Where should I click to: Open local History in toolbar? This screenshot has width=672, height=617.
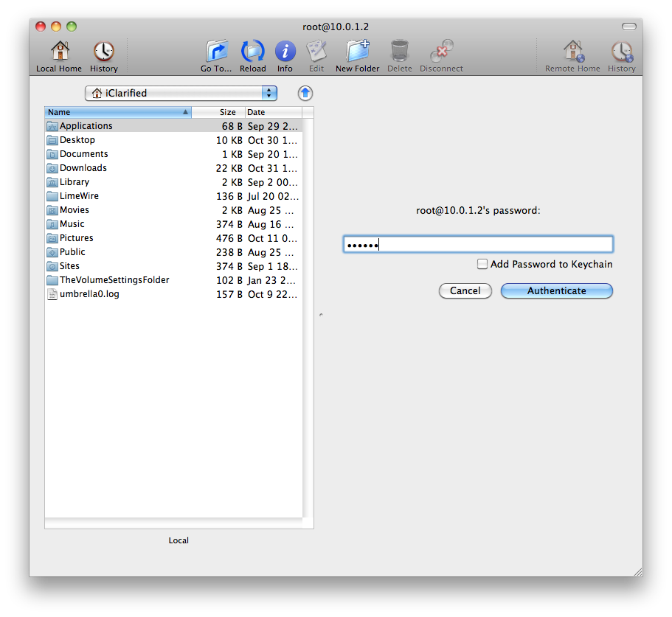click(103, 52)
